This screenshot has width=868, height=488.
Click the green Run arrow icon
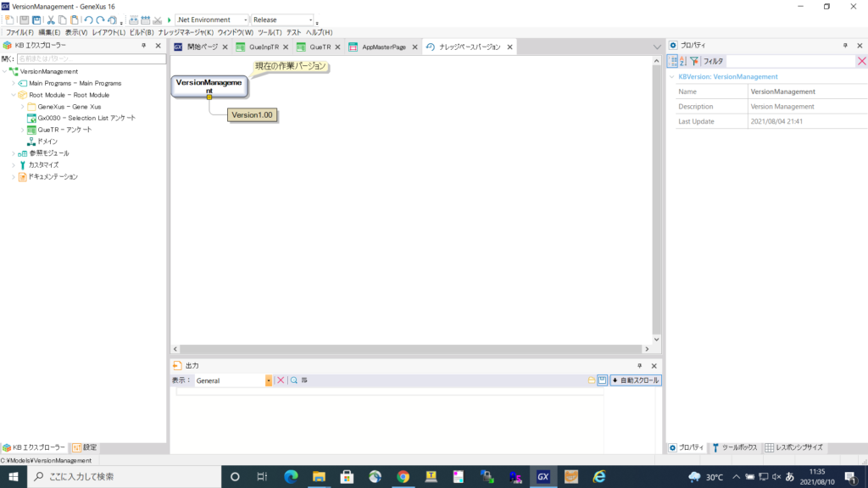170,20
